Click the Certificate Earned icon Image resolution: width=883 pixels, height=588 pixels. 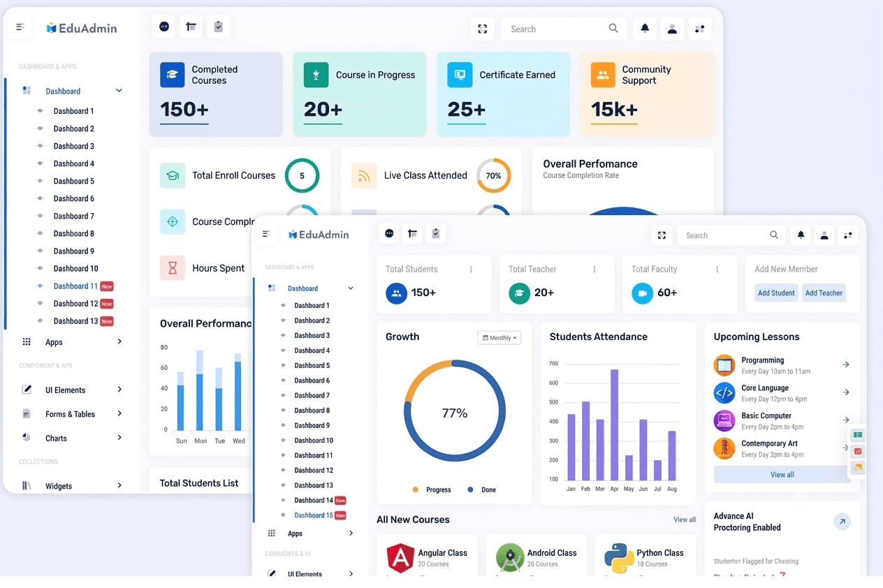point(460,75)
